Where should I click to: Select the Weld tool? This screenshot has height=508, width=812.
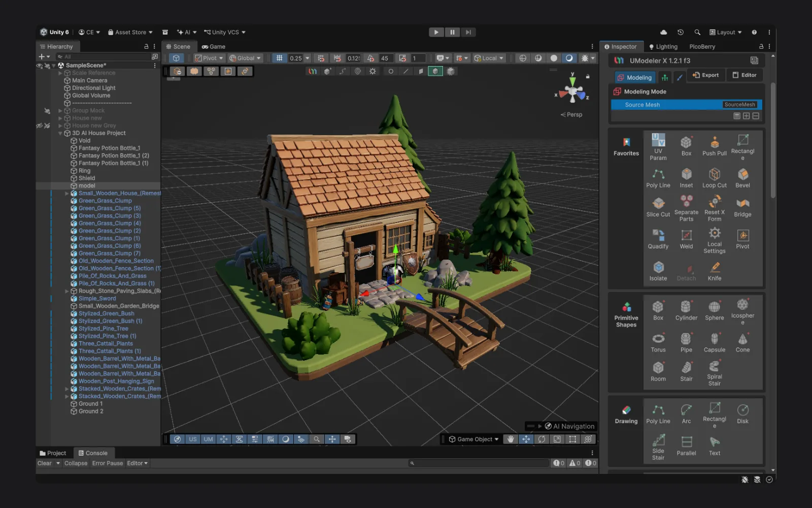(686, 239)
